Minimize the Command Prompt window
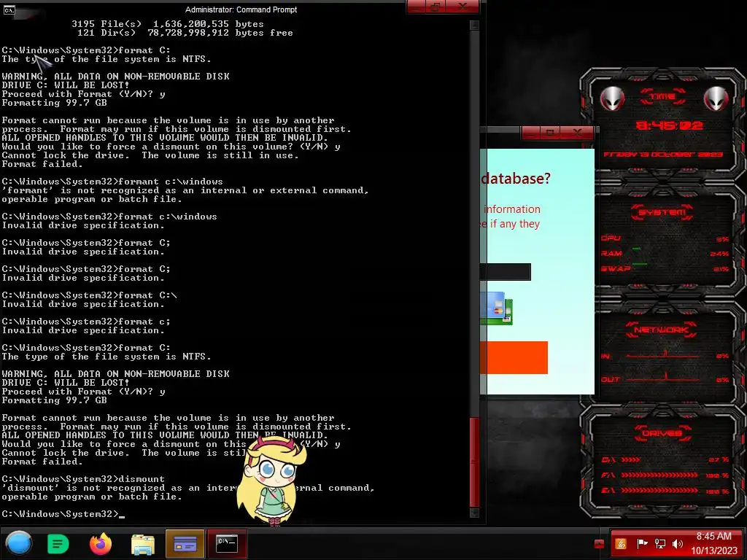The height and width of the screenshot is (560, 747). click(417, 7)
